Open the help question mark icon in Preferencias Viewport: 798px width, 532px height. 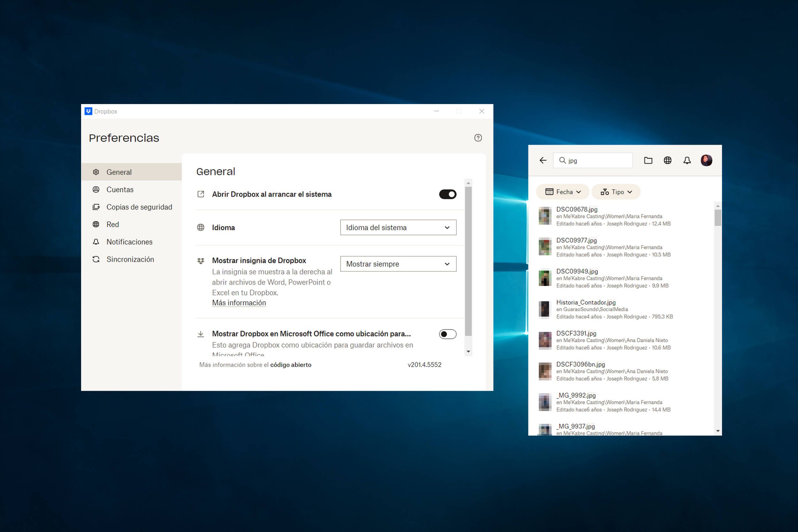478,138
